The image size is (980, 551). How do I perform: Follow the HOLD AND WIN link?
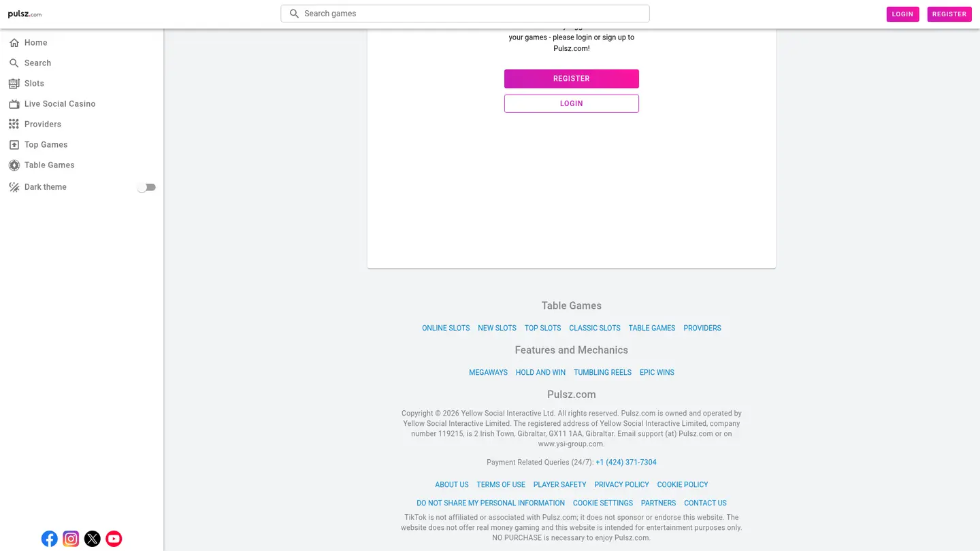tap(540, 372)
